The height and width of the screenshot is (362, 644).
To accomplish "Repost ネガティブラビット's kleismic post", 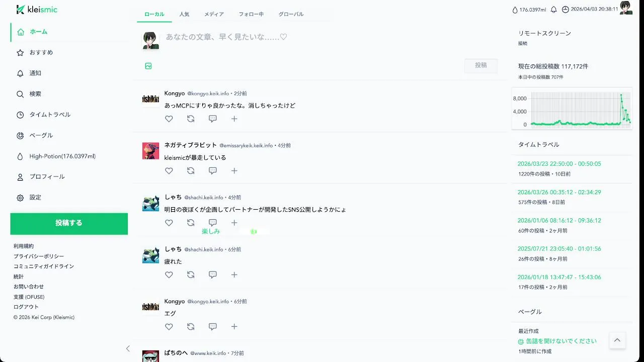I will point(191,171).
